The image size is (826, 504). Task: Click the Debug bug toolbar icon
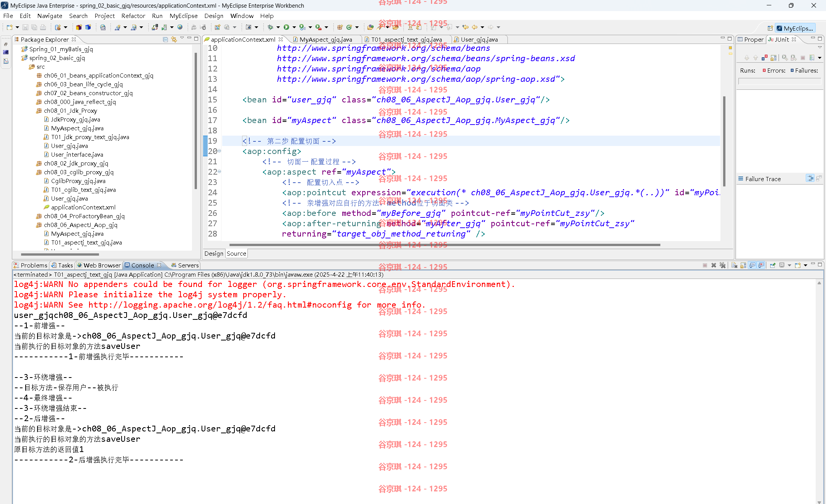[270, 27]
